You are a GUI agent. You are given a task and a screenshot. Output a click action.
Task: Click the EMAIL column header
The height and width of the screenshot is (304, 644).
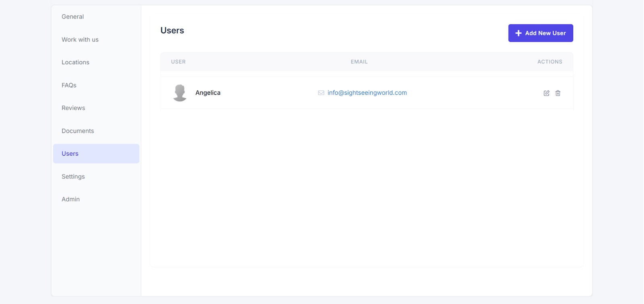359,62
